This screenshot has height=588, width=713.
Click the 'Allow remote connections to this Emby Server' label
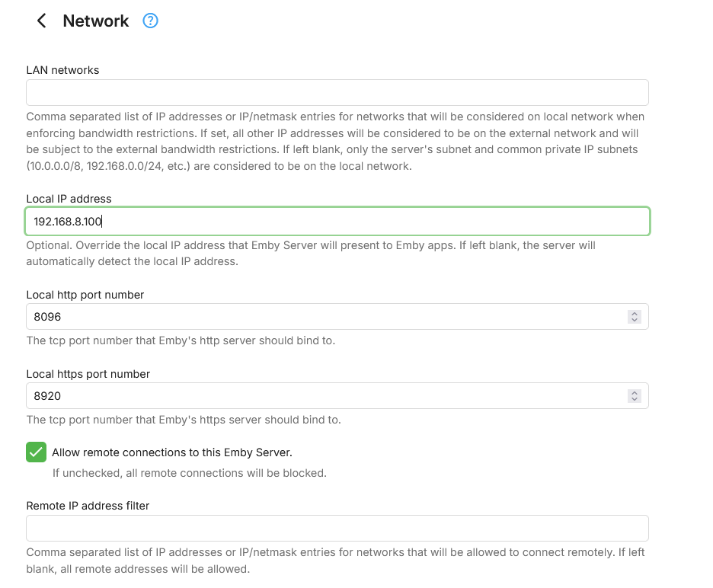click(x=171, y=452)
